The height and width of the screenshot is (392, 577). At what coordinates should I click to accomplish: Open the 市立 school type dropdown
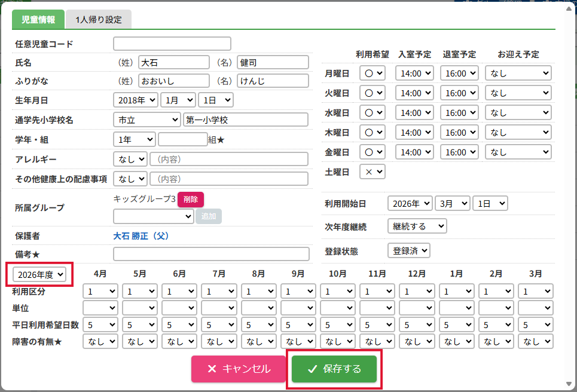point(147,120)
